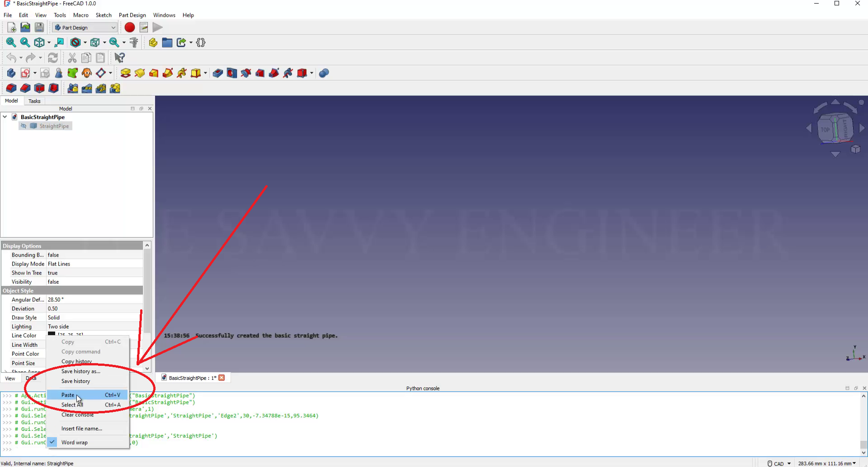This screenshot has width=868, height=467.
Task: Toggle Word wrap in context menu
Action: pos(75,443)
